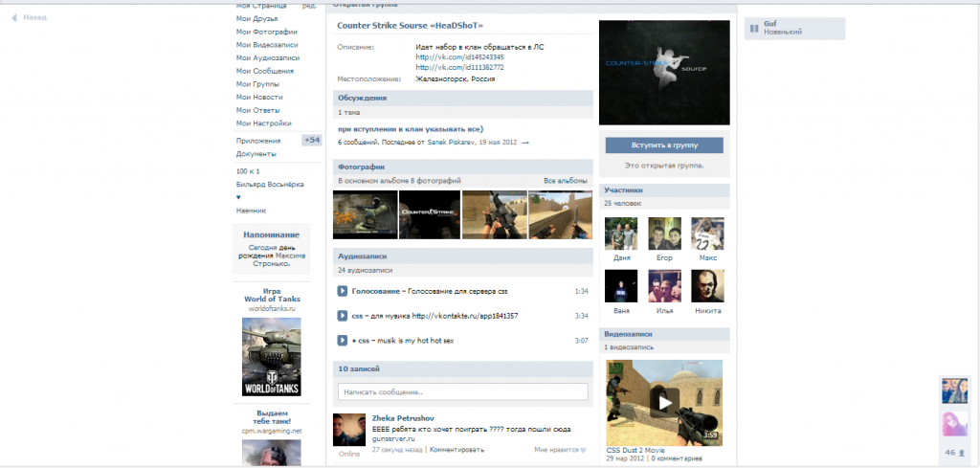Viewport: 980px width, 468px height.
Task: Click the arrow after the 19 мая 2012 date
Action: tap(524, 143)
